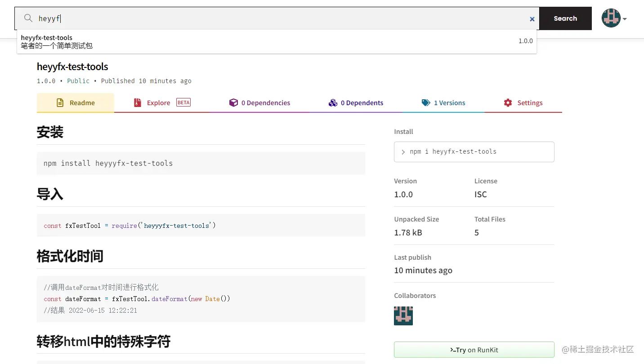Click the //结果 2022-06-15 comment line

pos(90,311)
